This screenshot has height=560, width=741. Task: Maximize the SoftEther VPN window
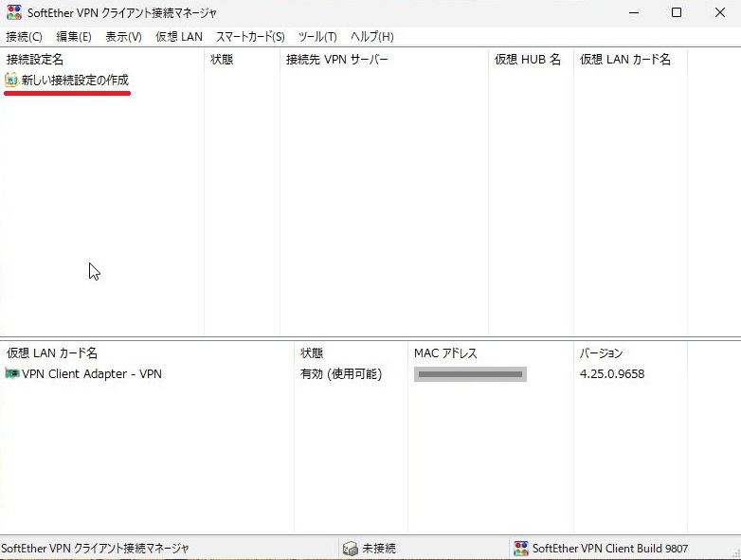click(x=677, y=12)
